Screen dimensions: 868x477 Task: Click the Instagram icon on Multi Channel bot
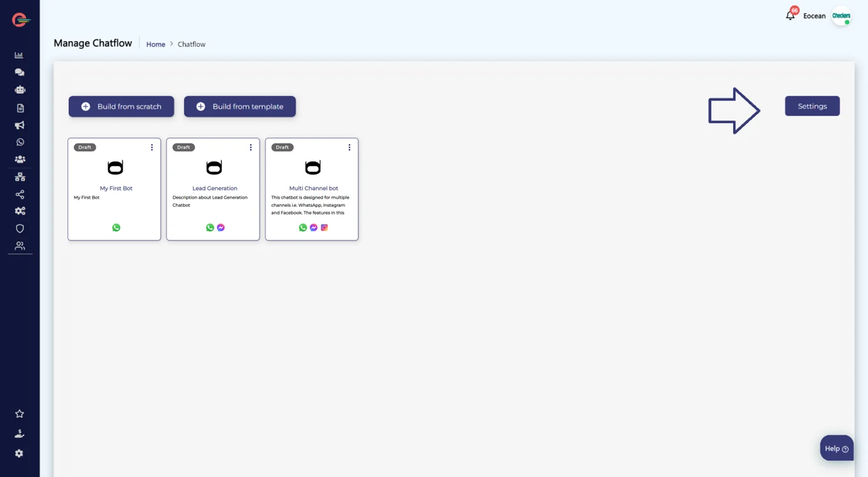coord(324,228)
